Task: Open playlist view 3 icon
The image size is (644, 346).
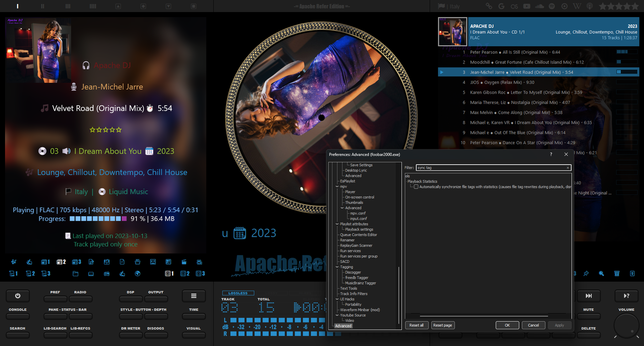Action: pyautogui.click(x=46, y=274)
